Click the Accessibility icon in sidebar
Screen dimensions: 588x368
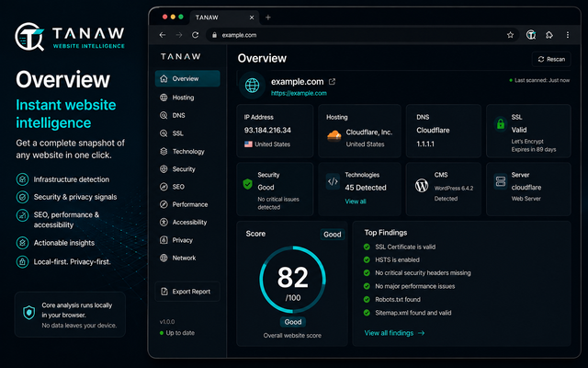(164, 222)
